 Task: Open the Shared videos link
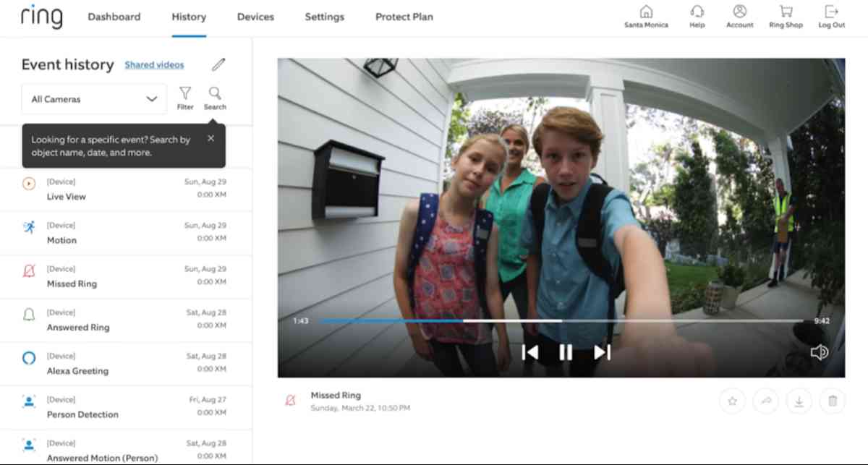(154, 65)
